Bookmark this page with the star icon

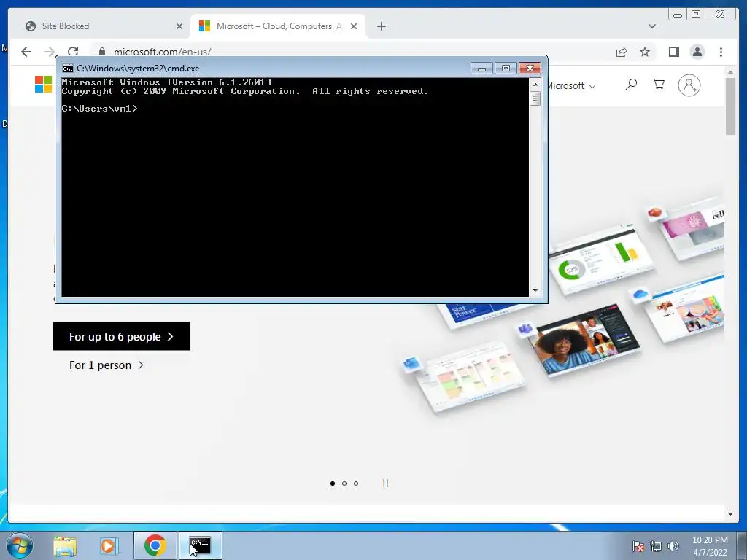pos(645,52)
